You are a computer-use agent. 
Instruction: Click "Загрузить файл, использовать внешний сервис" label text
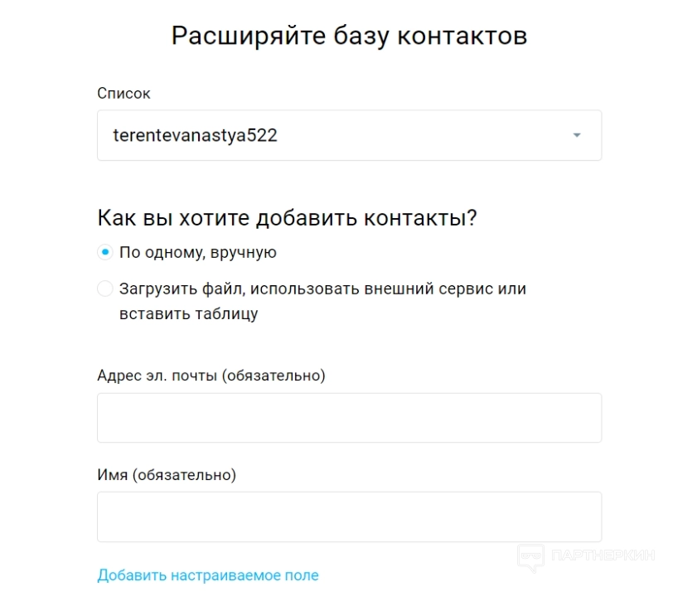click(322, 289)
